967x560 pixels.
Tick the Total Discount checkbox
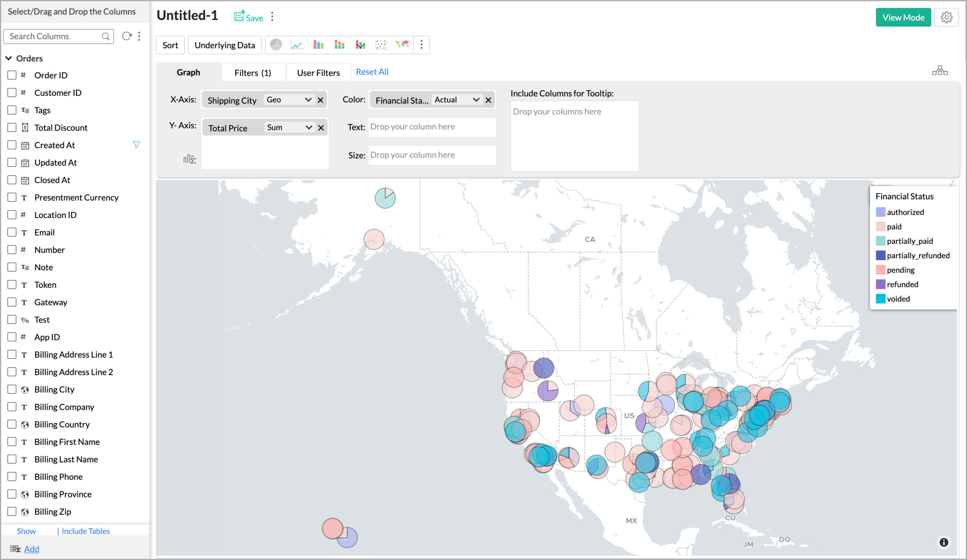[12, 128]
